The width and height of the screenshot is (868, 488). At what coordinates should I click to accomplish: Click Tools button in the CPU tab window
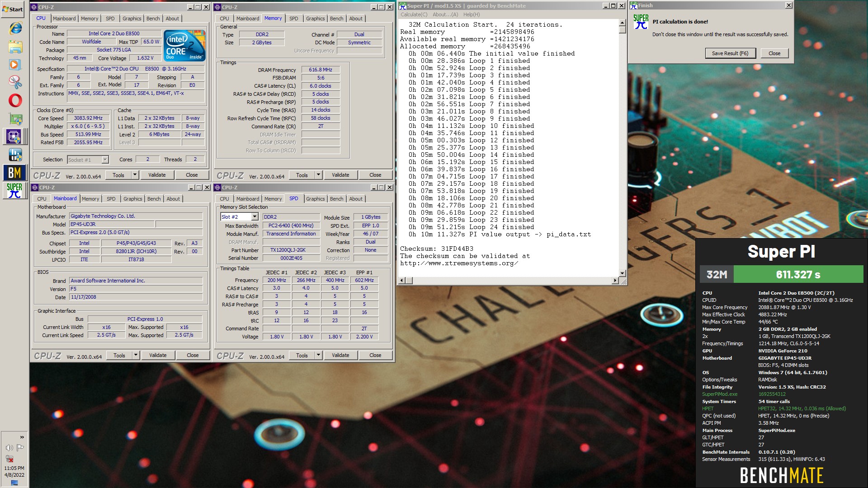pyautogui.click(x=118, y=175)
